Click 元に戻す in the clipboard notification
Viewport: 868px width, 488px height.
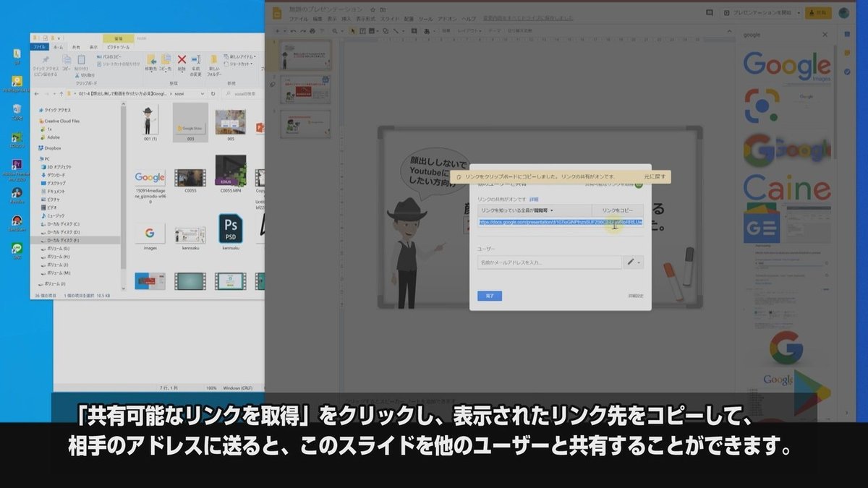(656, 176)
